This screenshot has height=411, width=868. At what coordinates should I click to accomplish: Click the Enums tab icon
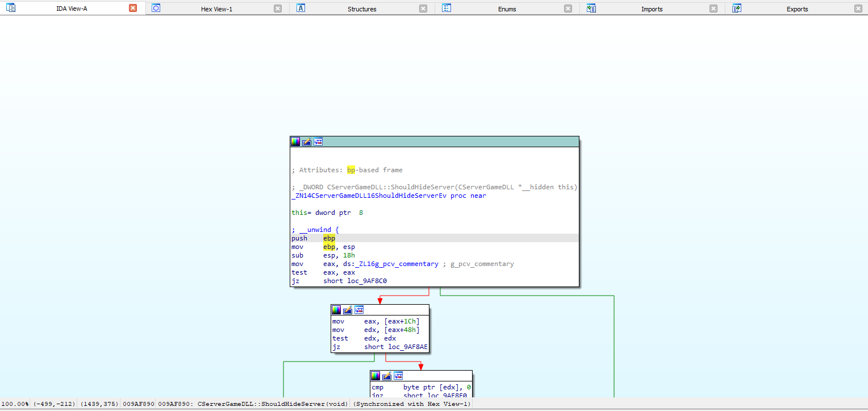coord(446,8)
